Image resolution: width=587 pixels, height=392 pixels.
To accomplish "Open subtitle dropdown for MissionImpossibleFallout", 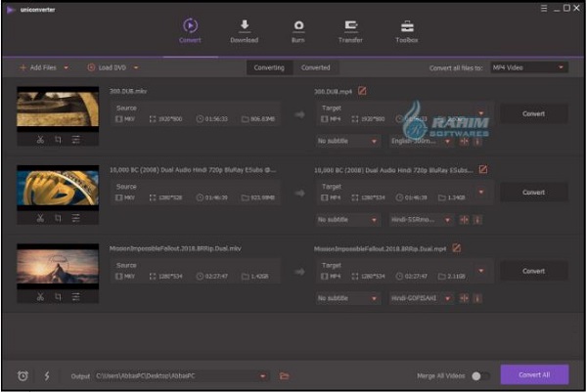I will click(x=347, y=298).
